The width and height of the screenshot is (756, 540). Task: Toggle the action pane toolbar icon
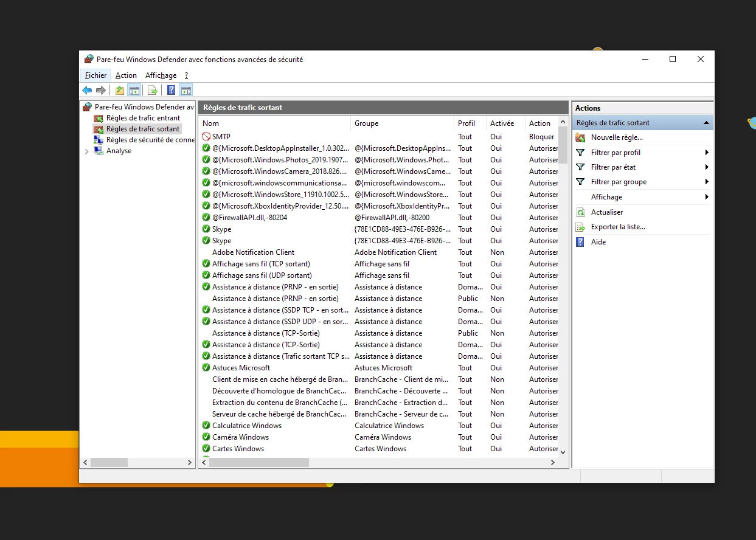186,91
